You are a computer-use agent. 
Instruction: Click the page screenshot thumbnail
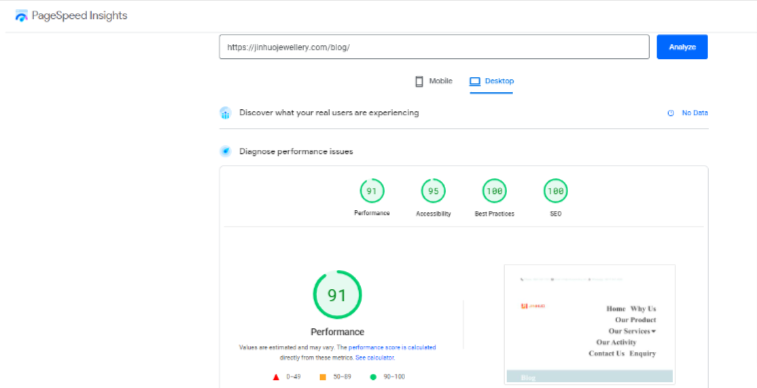[589, 324]
